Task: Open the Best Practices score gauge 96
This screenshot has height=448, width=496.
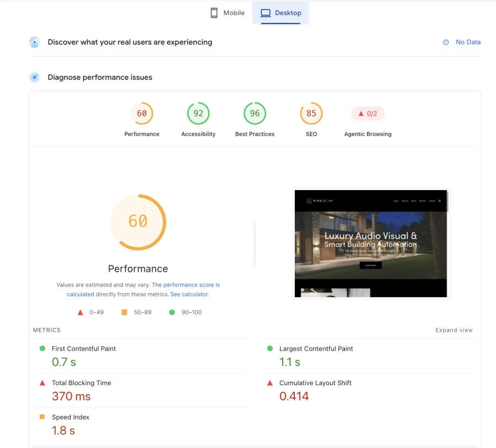Action: pyautogui.click(x=255, y=114)
